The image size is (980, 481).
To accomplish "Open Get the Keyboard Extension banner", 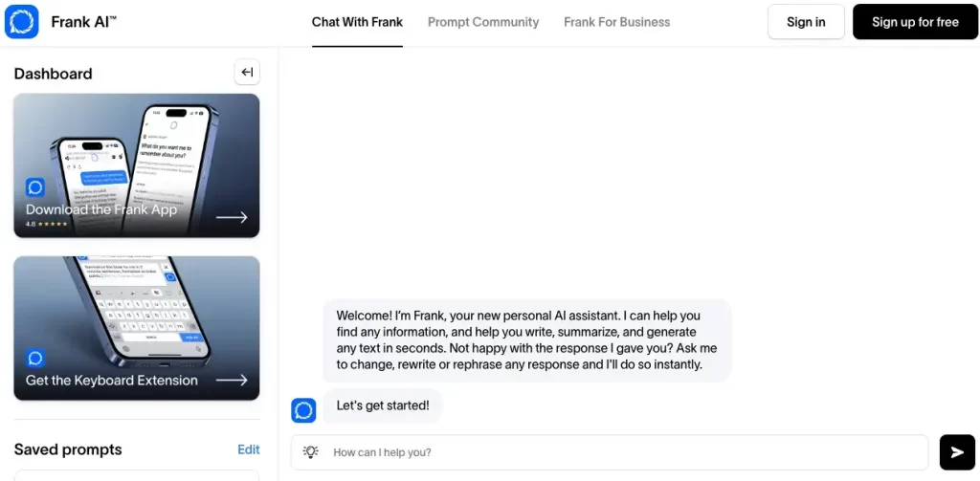I will [137, 328].
